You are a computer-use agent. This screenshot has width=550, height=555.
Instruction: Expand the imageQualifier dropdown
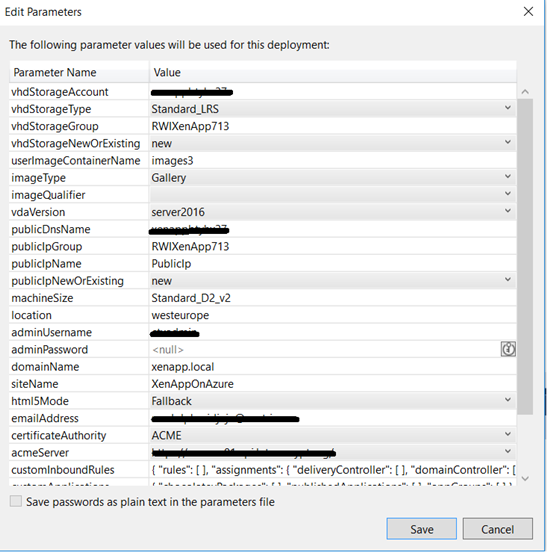coord(508,194)
